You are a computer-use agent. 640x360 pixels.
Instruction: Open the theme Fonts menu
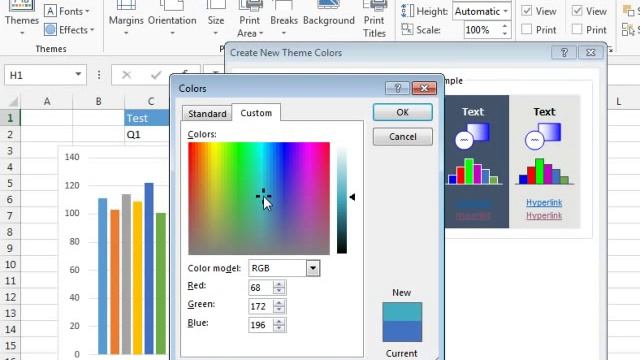(68, 11)
